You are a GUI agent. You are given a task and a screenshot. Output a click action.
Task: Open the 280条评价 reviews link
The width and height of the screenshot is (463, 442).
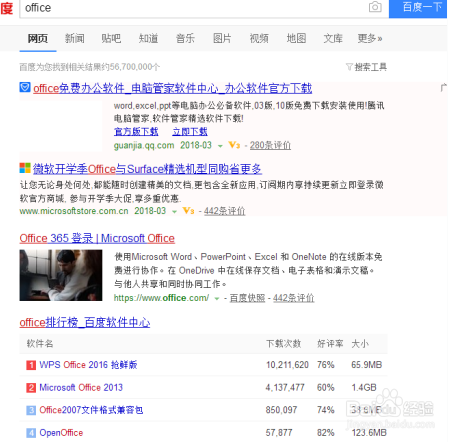270,145
